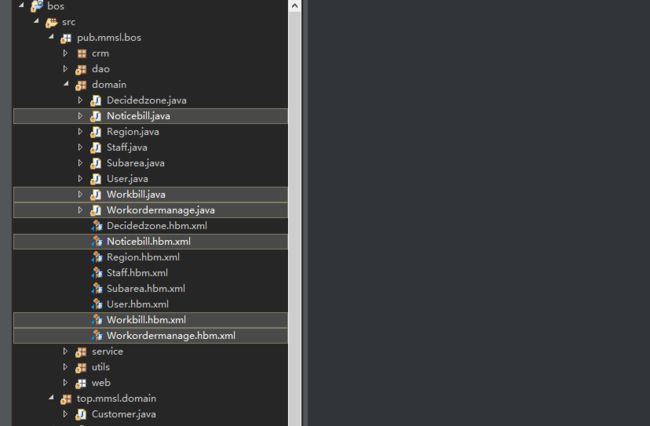Click the User.hbm.xml file icon
The width and height of the screenshot is (650, 426).
tap(97, 305)
